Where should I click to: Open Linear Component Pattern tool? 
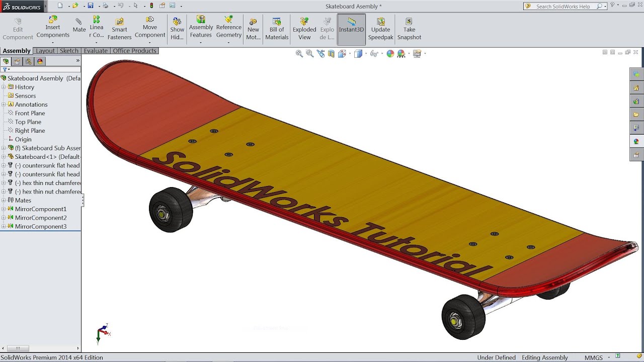tap(97, 27)
